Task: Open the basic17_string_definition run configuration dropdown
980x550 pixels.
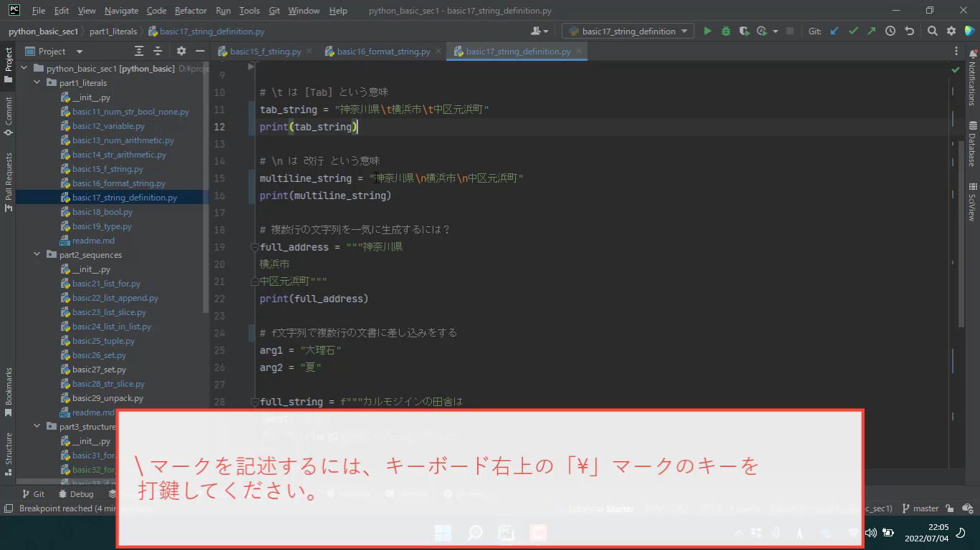Action: coord(628,31)
